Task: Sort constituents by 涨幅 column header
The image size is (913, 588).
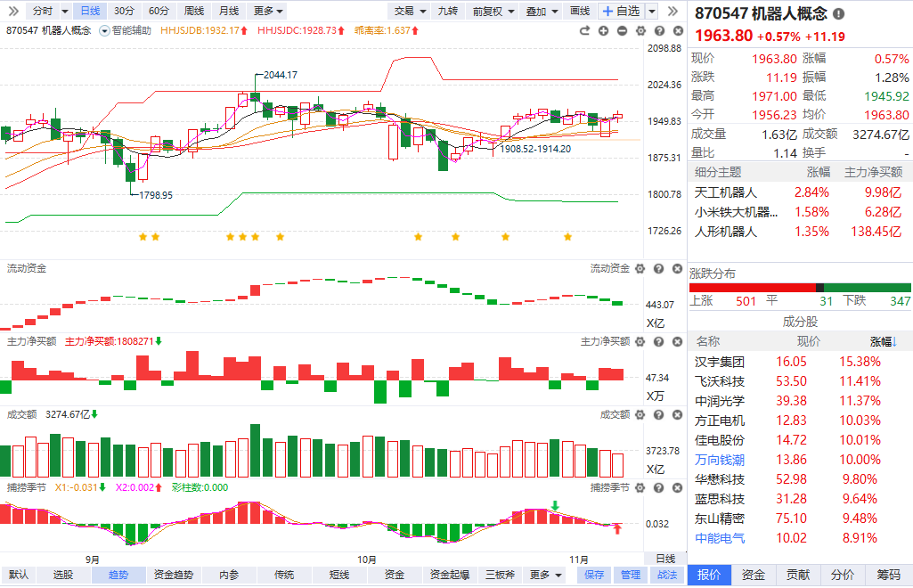Action: click(x=884, y=341)
